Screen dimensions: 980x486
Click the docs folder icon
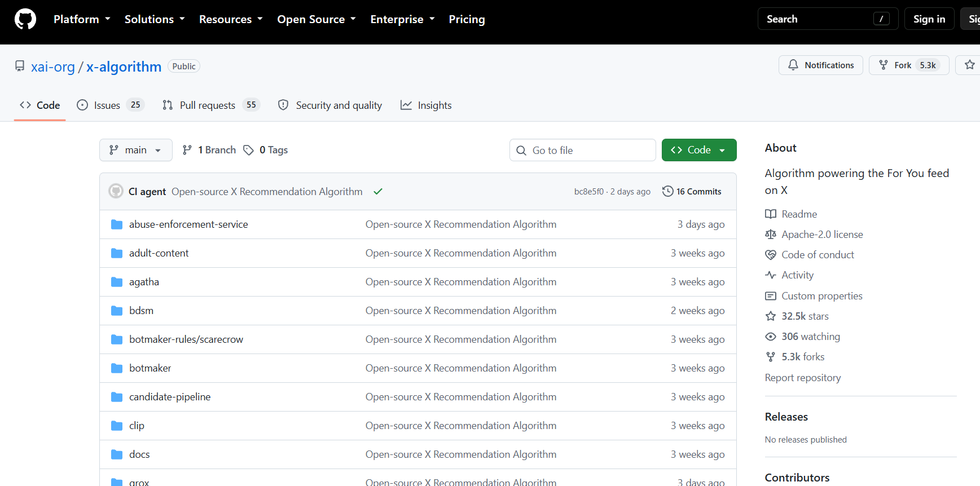[117, 454]
